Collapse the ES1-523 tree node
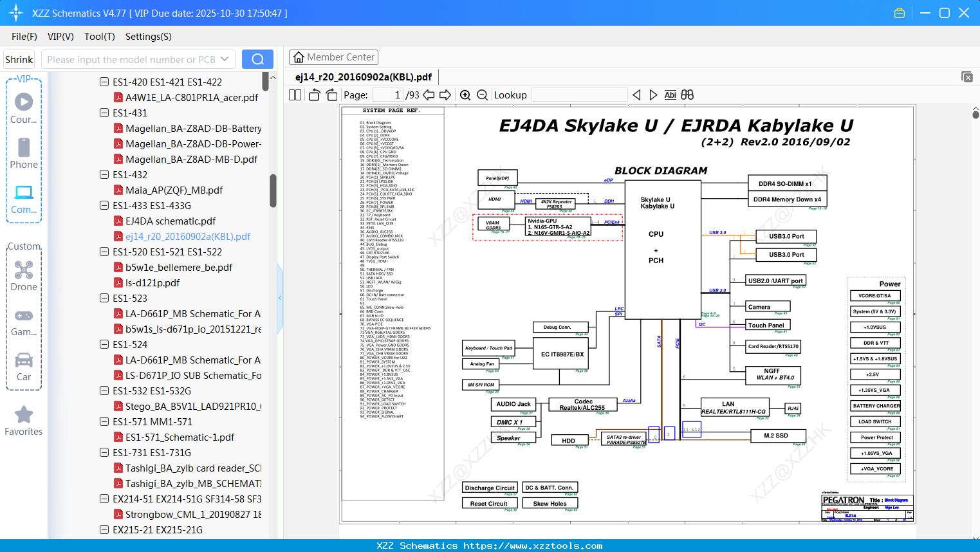 pos(104,298)
